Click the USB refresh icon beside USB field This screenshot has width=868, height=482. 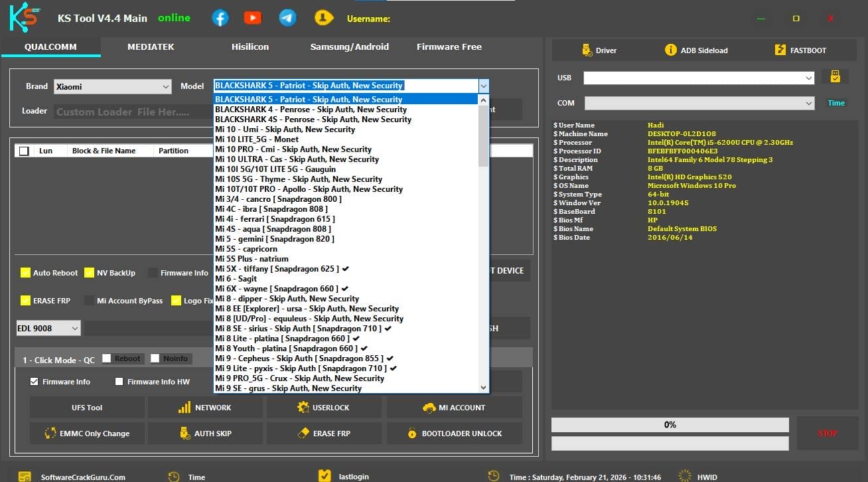tap(835, 76)
